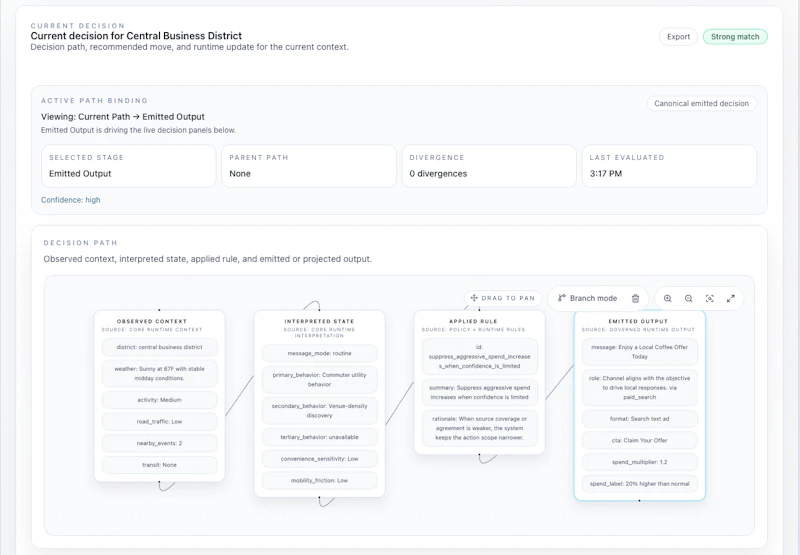Click 'spend_label: 20% higher than normal' field
Image resolution: width=800 pixels, height=555 pixels.
639,484
